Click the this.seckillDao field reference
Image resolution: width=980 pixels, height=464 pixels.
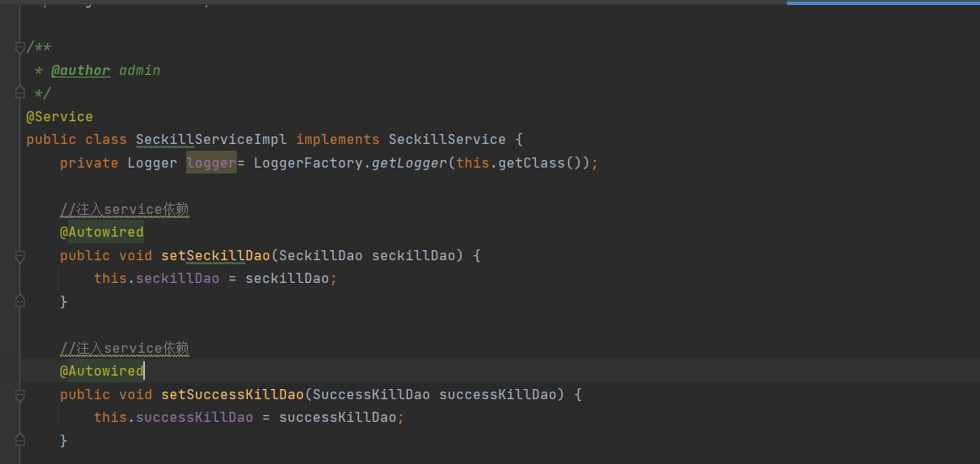(x=177, y=278)
